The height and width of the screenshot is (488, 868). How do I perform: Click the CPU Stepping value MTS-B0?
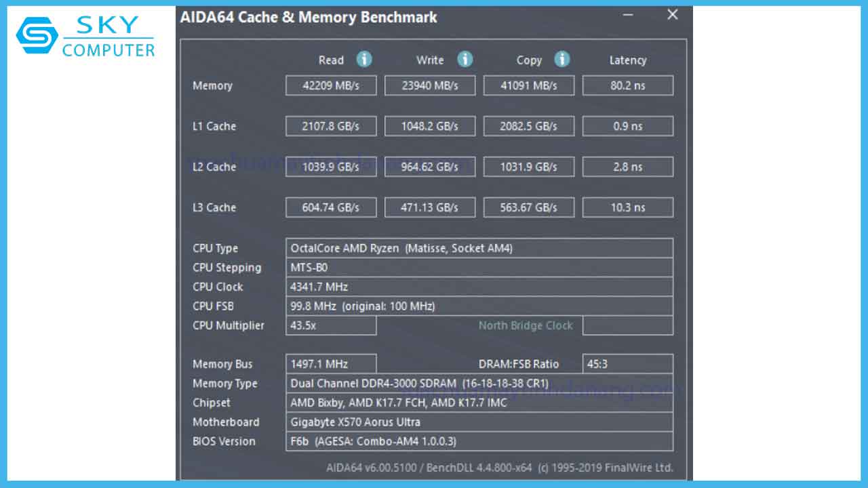(x=479, y=267)
